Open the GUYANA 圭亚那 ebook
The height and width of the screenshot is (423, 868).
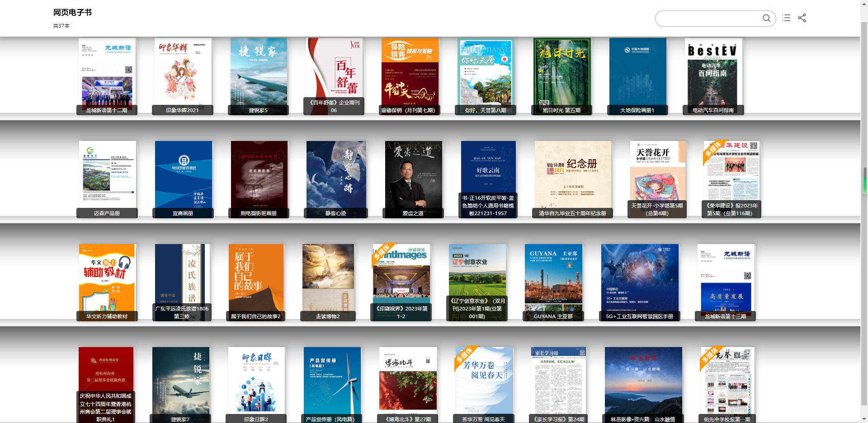[x=553, y=278]
